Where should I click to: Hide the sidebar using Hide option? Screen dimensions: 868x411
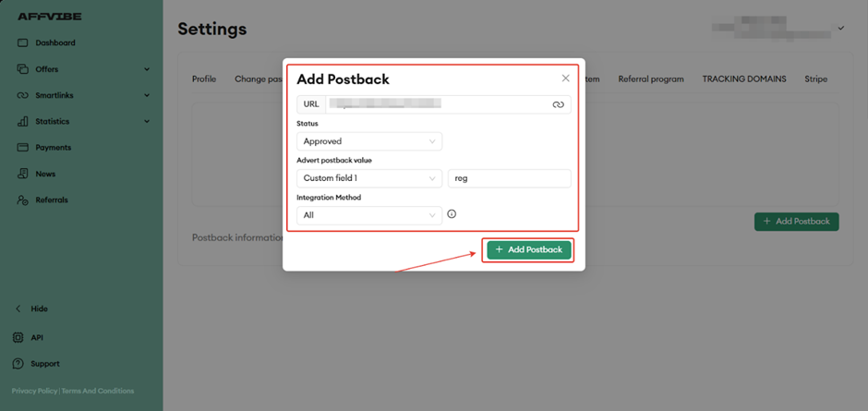[38, 308]
